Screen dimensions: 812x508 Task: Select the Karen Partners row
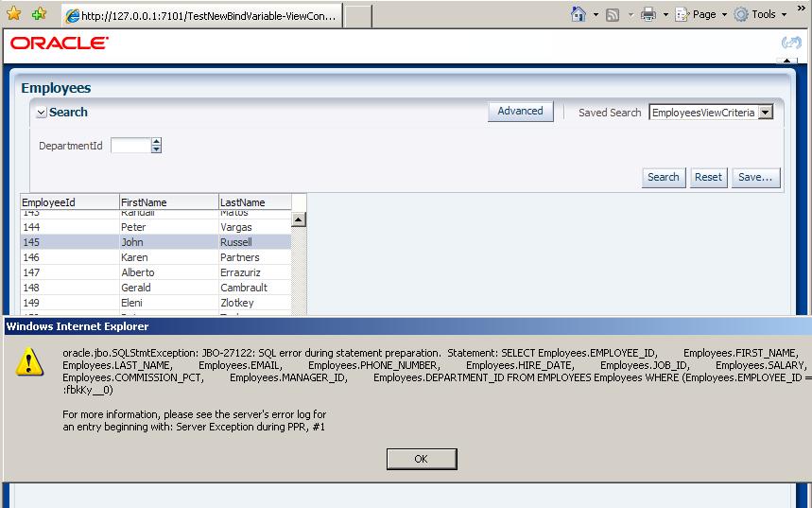tap(156, 257)
